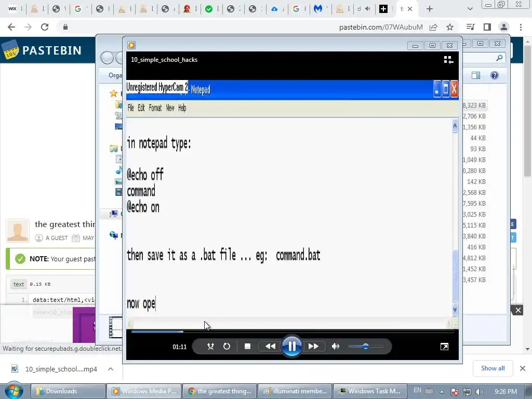
Task: Open the Chrome three-dot menu
Action: click(x=521, y=27)
